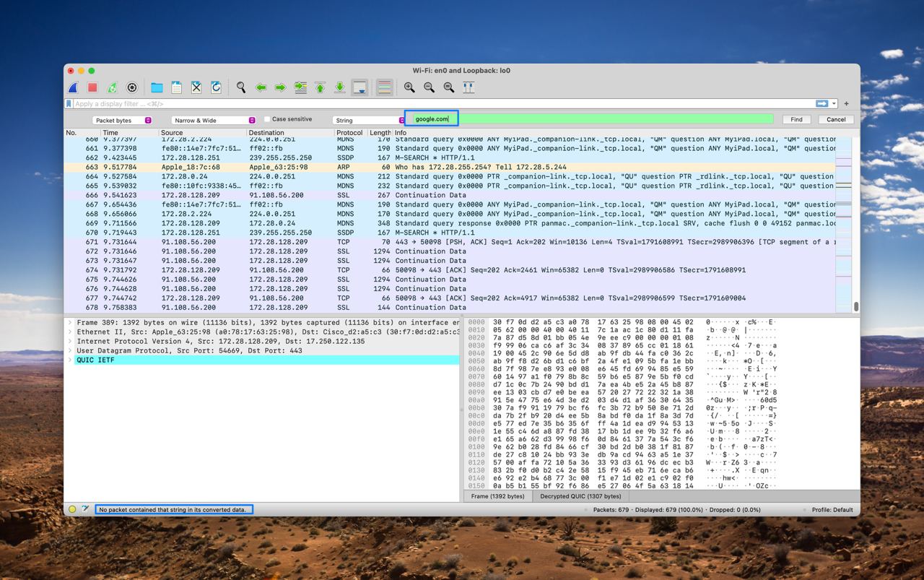
Task: Click the shark fin start capture icon
Action: (x=73, y=87)
